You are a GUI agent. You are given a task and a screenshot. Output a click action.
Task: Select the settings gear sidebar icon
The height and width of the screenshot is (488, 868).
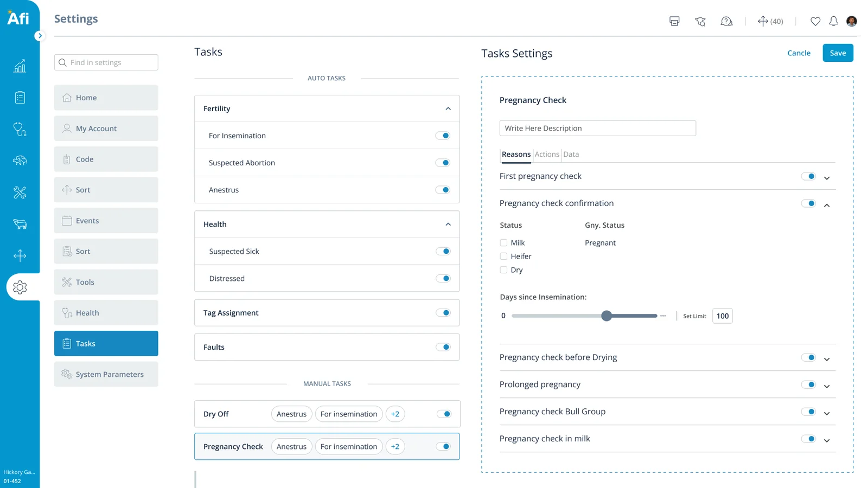click(x=20, y=287)
